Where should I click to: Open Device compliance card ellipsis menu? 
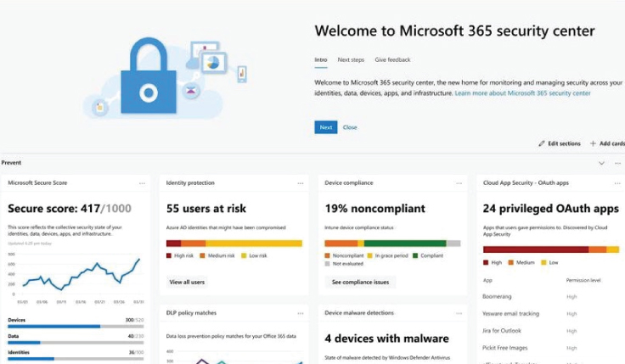click(x=459, y=183)
